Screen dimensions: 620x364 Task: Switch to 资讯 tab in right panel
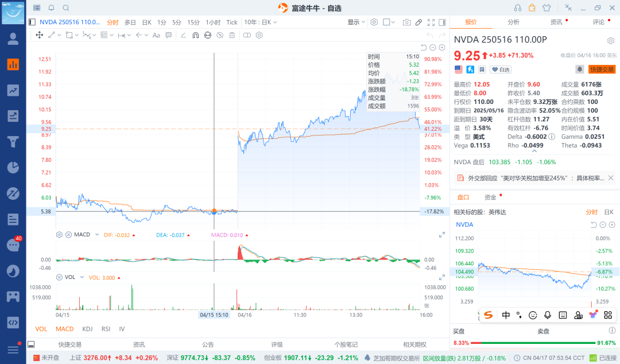pyautogui.click(x=556, y=22)
